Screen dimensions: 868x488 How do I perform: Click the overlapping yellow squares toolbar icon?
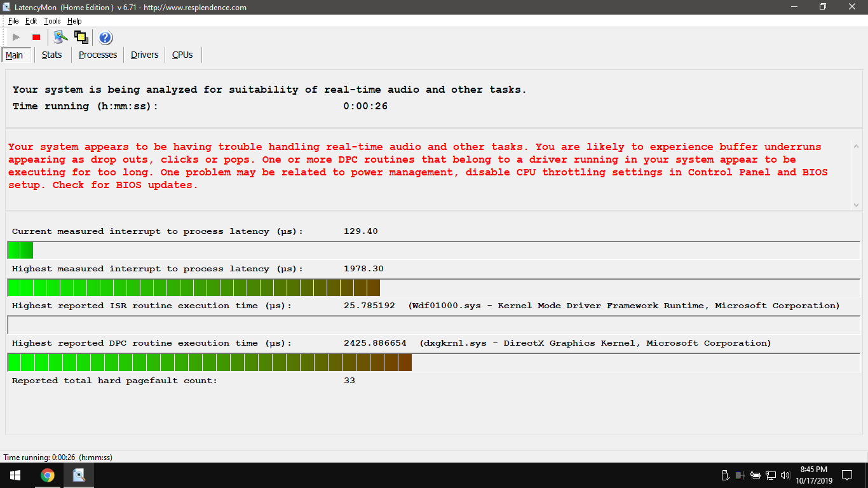coord(81,37)
